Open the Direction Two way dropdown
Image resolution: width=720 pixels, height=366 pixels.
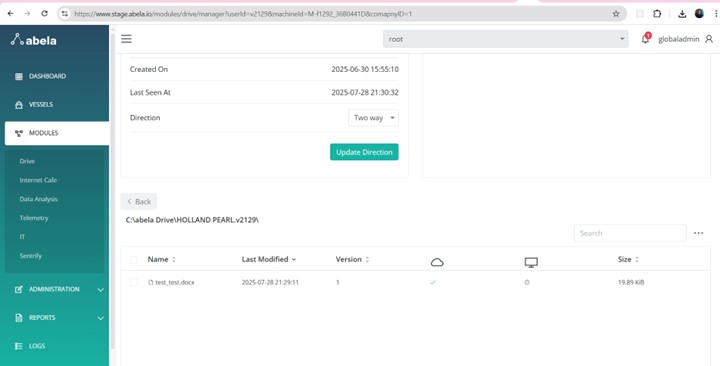[x=373, y=118]
